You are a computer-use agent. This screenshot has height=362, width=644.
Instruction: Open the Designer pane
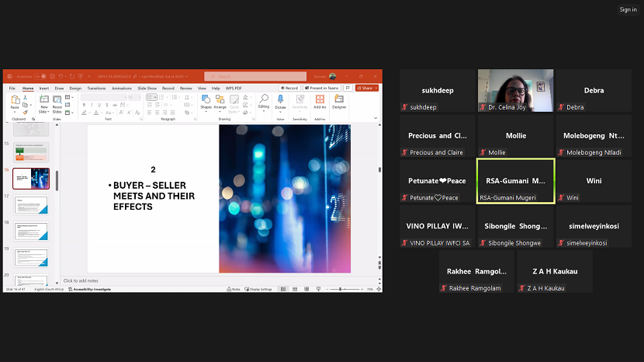point(339,101)
